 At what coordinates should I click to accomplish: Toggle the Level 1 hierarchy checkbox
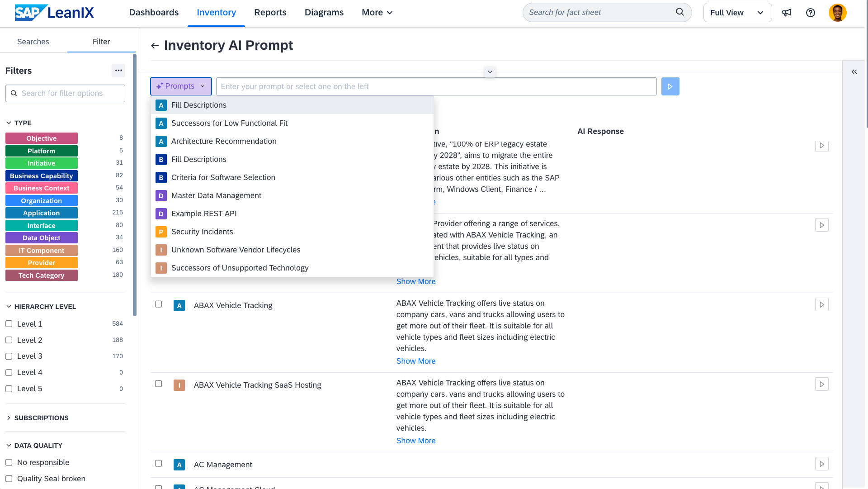(9, 324)
